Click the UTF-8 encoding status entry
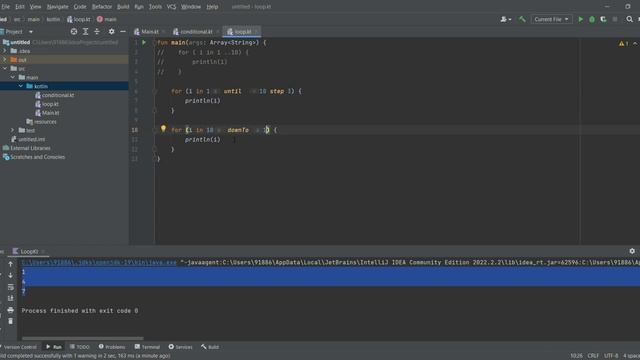 [611, 356]
